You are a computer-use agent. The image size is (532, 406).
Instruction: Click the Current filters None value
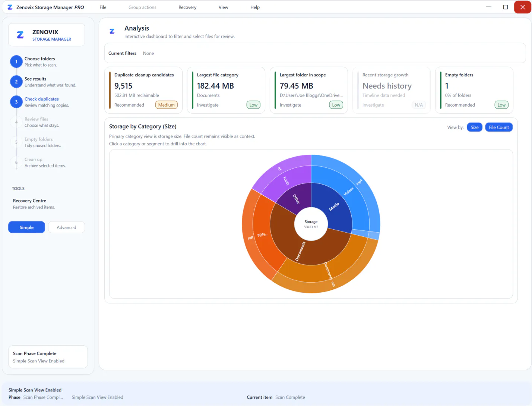[148, 53]
